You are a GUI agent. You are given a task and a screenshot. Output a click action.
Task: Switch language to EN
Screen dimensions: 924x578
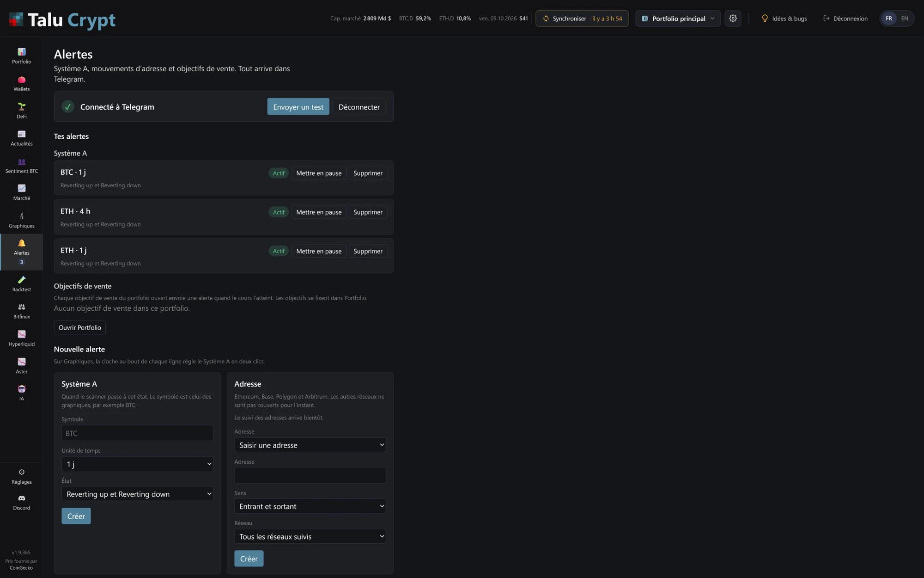click(904, 18)
